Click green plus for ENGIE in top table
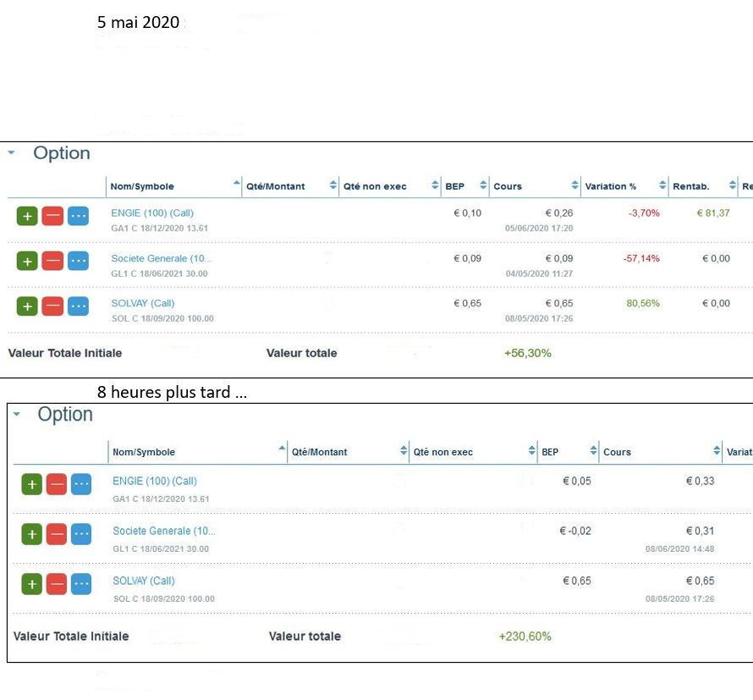This screenshot has width=753, height=700. [x=27, y=216]
